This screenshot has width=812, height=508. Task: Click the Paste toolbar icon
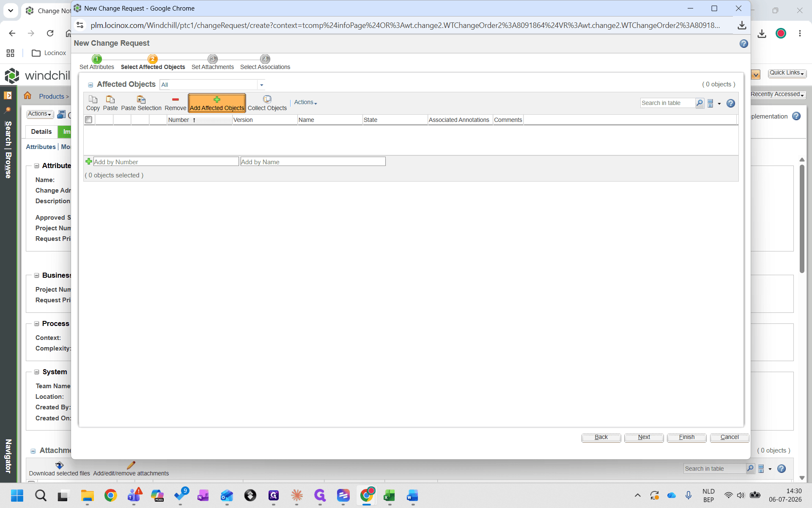[110, 99]
